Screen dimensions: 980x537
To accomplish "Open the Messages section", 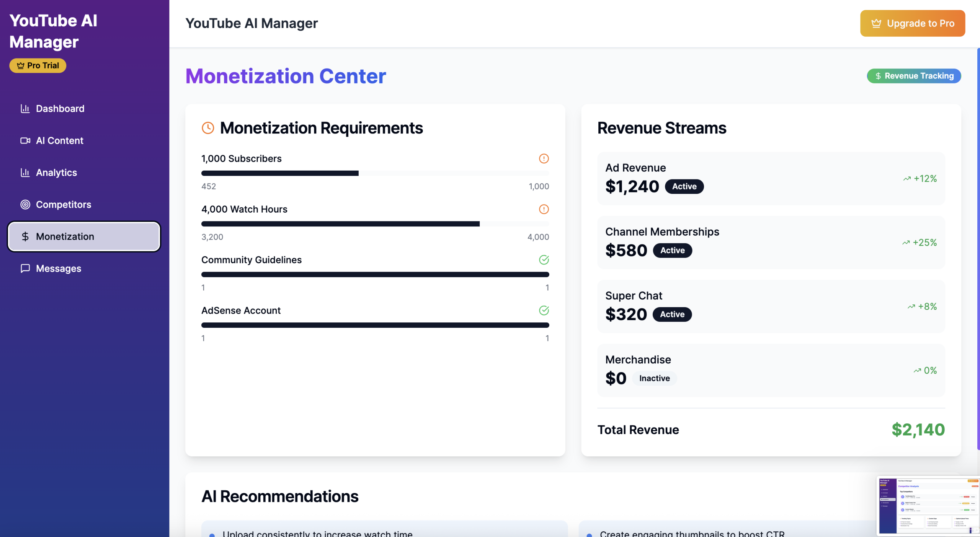I will pos(84,268).
